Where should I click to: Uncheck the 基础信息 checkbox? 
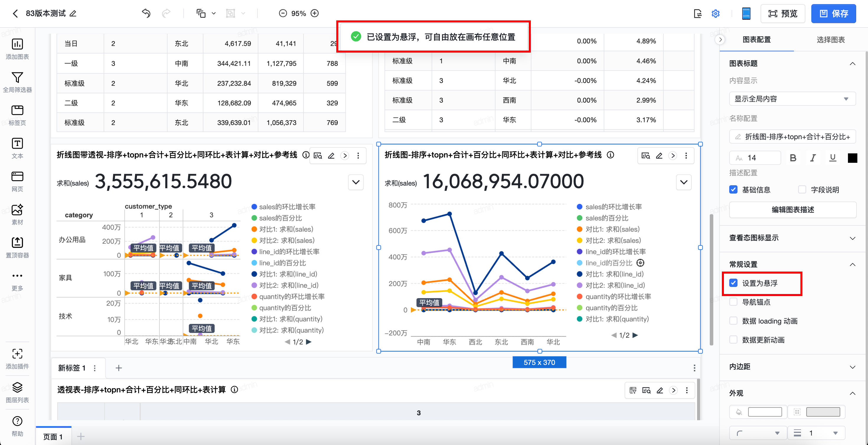[x=733, y=189]
